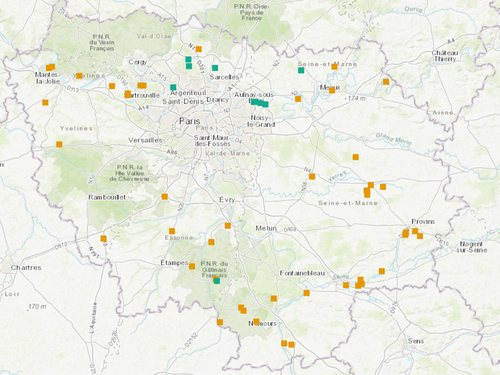The width and height of the screenshot is (500, 375).
Task: Click the Chartres city label
Action: [26, 267]
